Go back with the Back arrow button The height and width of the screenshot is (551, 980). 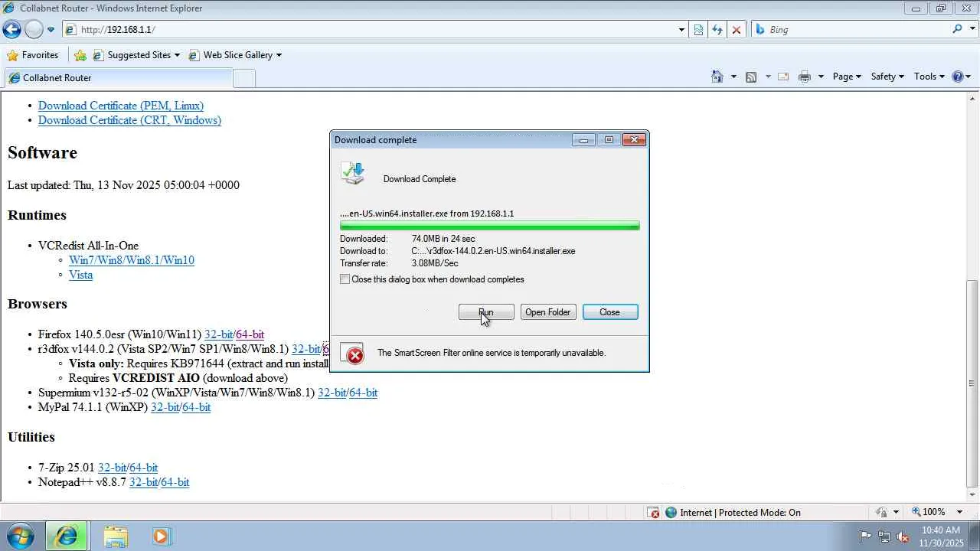point(11,30)
